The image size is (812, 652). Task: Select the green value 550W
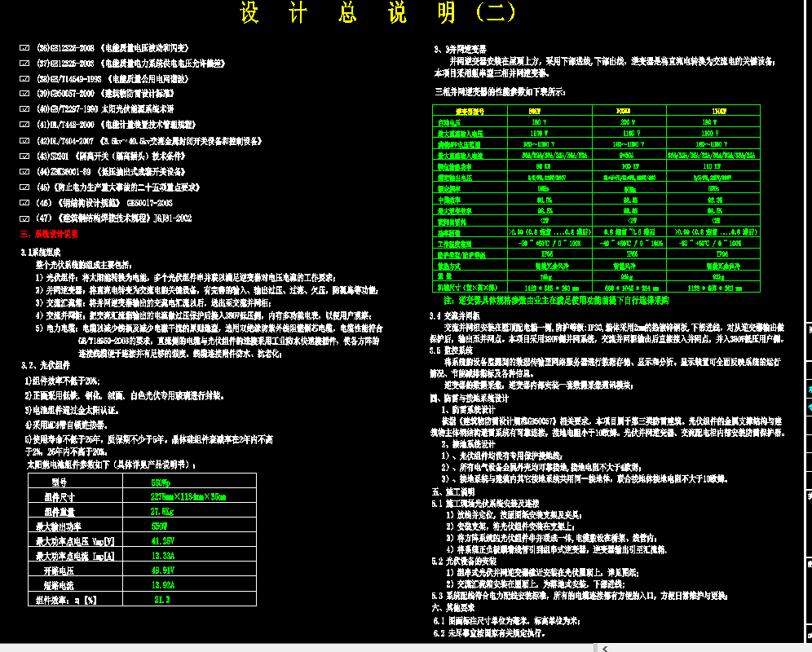(159, 526)
